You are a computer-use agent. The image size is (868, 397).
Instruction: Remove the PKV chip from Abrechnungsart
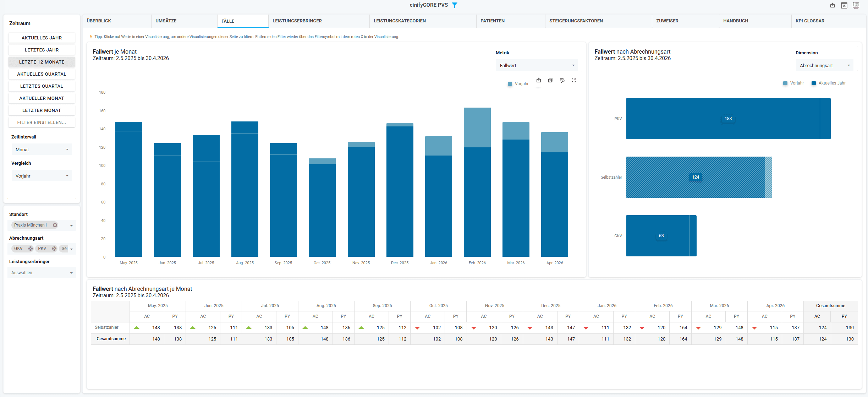pos(54,249)
